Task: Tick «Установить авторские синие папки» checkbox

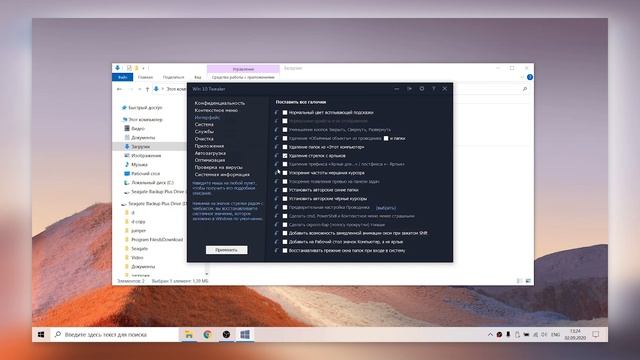Action: pyautogui.click(x=285, y=190)
